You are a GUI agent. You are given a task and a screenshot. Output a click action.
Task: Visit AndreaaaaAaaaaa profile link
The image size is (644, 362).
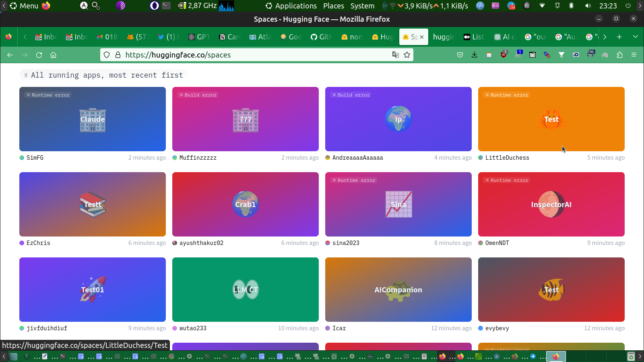point(358,158)
